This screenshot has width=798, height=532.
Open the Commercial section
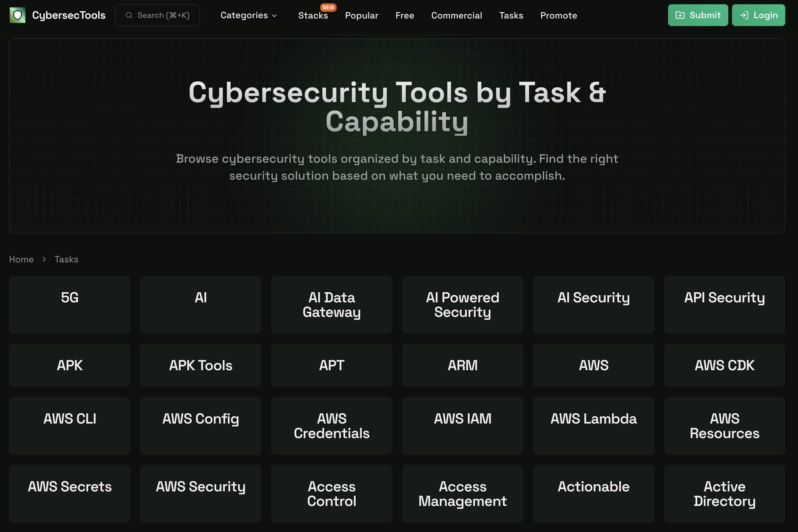click(x=457, y=15)
